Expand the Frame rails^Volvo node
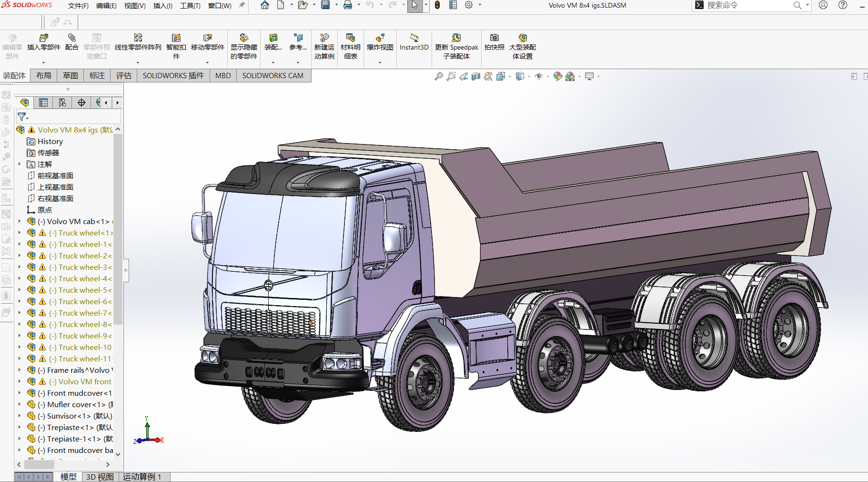 20,370
